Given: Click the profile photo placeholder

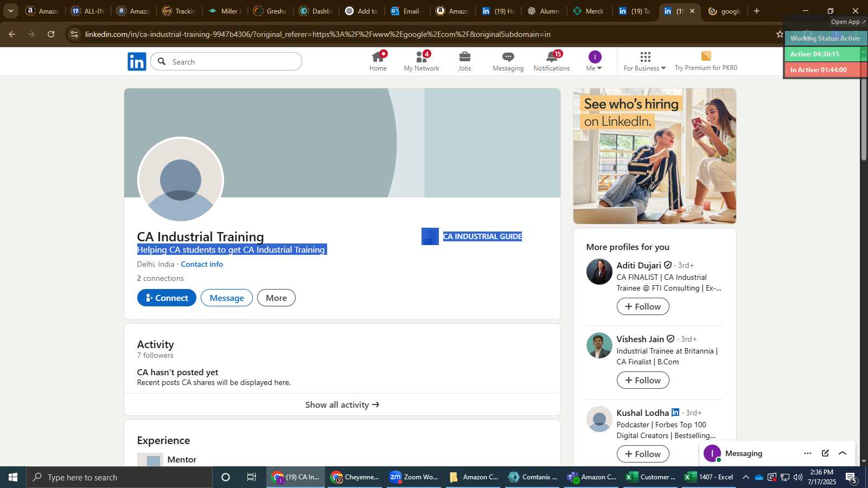Looking at the screenshot, I should tap(181, 179).
